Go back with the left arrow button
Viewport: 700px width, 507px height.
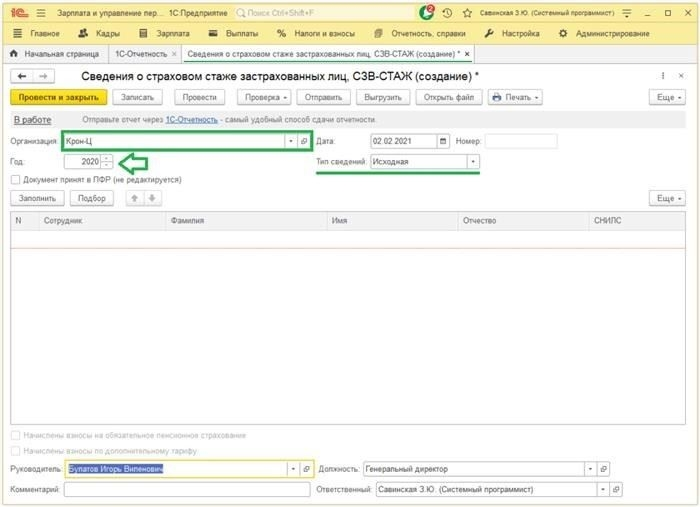point(21,76)
